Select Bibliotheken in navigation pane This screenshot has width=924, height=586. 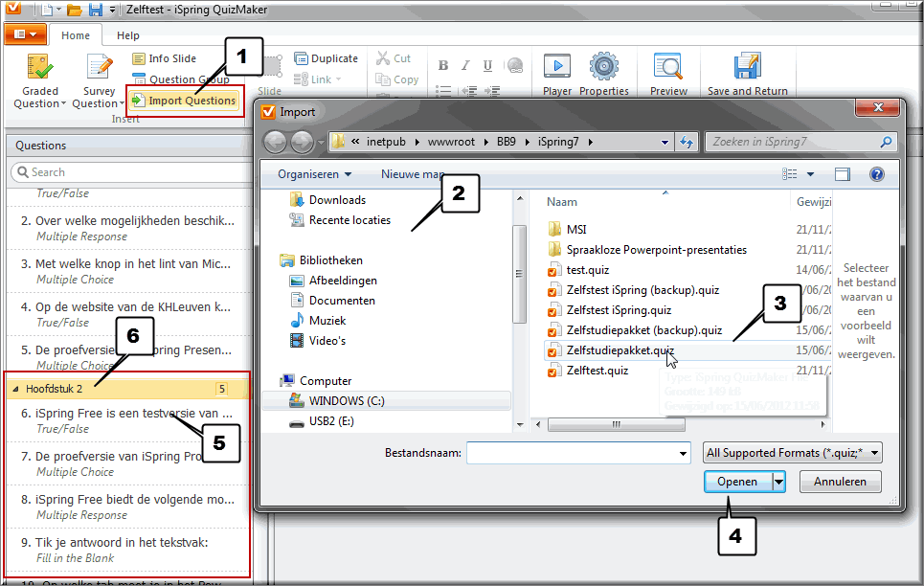click(321, 260)
